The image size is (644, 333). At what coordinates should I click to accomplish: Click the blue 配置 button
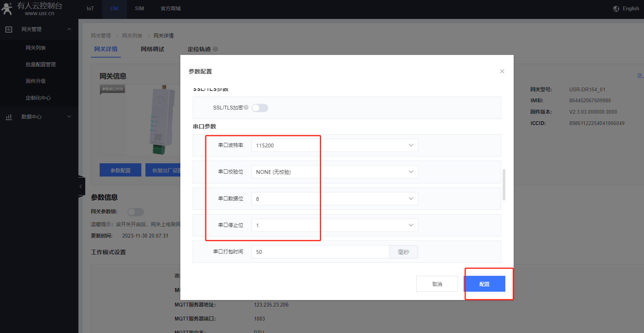[485, 284]
